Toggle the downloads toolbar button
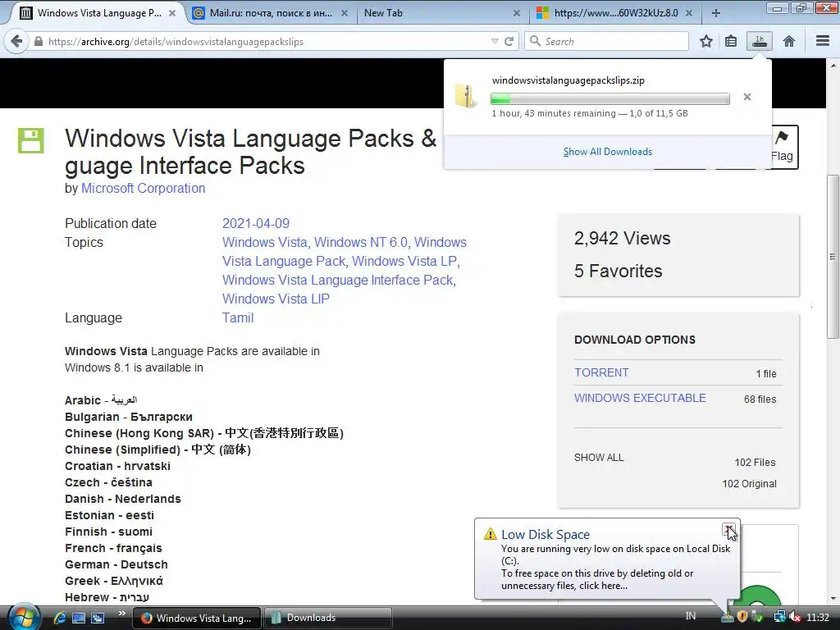The height and width of the screenshot is (630, 840). coord(759,41)
